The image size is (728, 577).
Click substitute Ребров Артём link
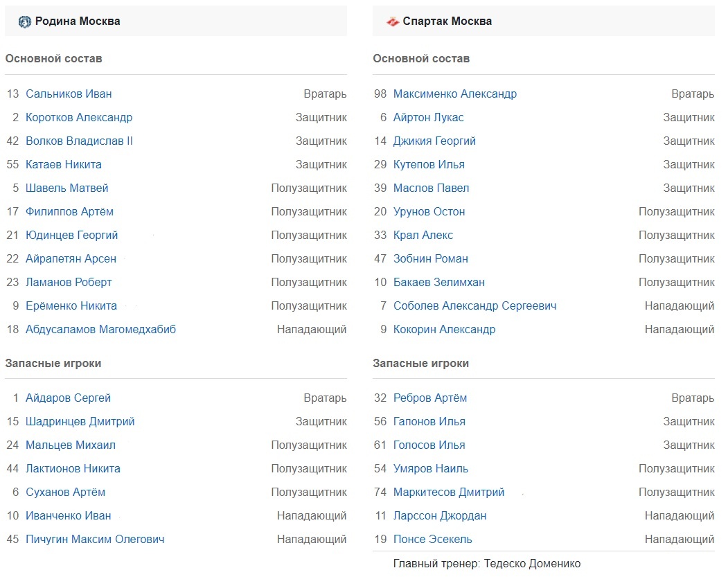[x=429, y=398]
